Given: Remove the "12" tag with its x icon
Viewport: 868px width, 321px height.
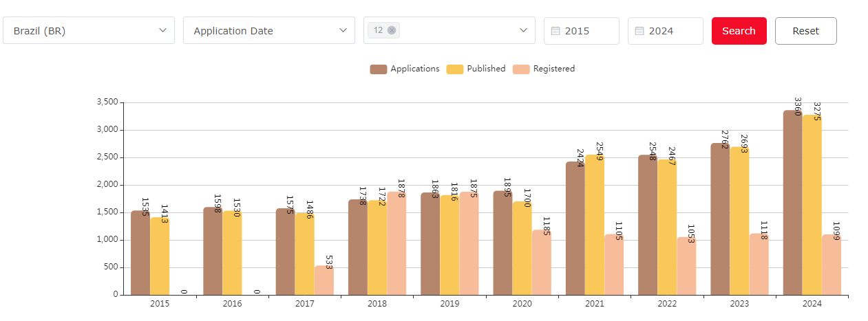Looking at the screenshot, I should 392,30.
